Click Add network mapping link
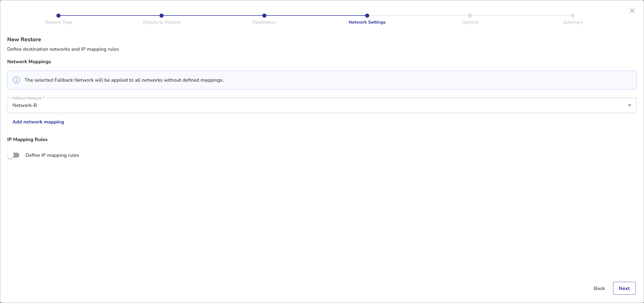The height and width of the screenshot is (303, 644). pyautogui.click(x=38, y=122)
